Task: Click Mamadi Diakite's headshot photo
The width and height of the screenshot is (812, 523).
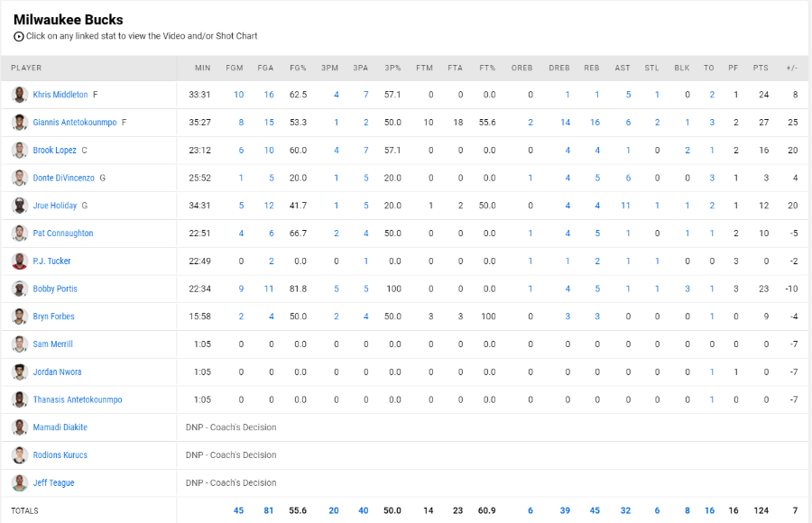Action: 20,427
